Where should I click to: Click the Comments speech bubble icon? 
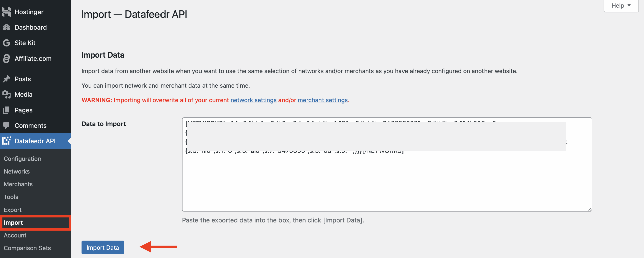(6, 125)
